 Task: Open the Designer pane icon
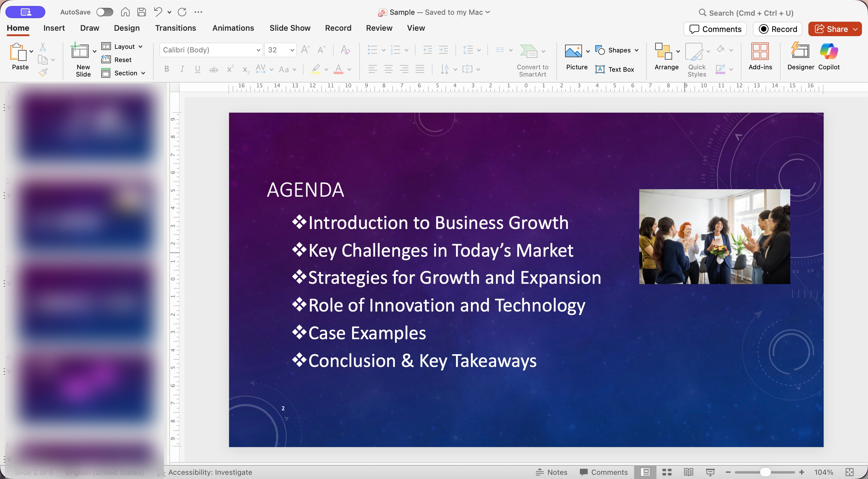coord(800,57)
